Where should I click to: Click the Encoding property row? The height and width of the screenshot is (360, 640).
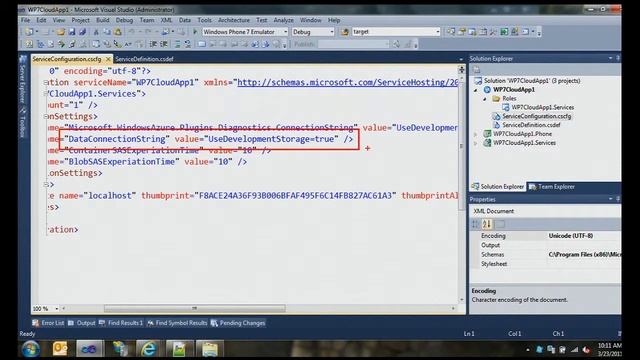click(546, 236)
